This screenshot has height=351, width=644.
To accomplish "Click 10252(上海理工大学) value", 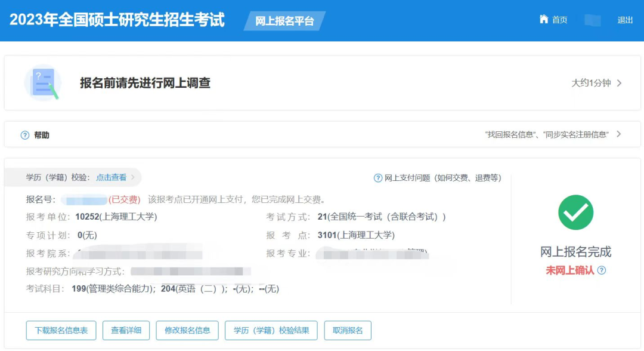I will tap(116, 217).
